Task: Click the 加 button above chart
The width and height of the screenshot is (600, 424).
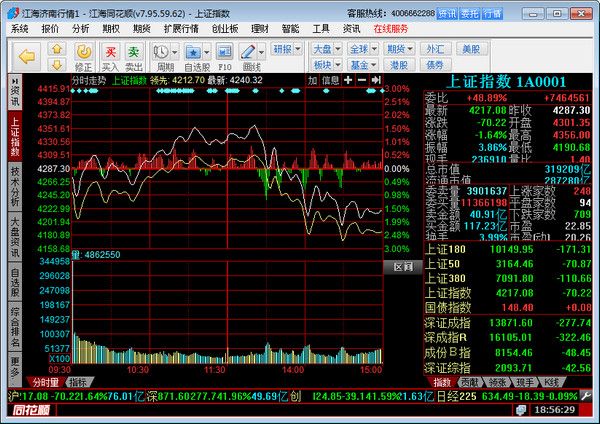Action: click(313, 80)
